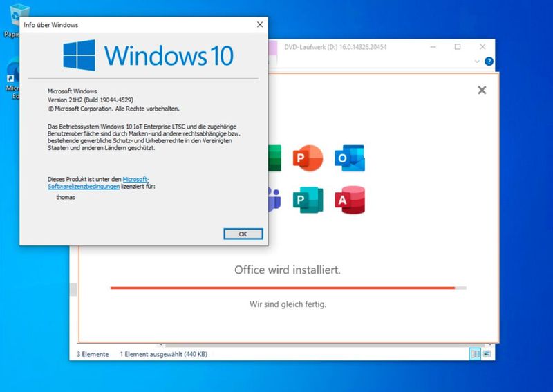553x392 pixels.
Task: Click the Publisher icon in Office installer
Action: pyautogui.click(x=308, y=200)
